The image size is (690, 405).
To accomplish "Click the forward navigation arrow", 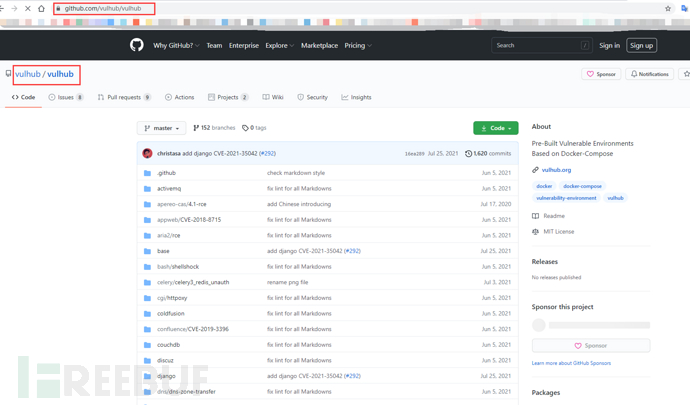I will (14, 8).
